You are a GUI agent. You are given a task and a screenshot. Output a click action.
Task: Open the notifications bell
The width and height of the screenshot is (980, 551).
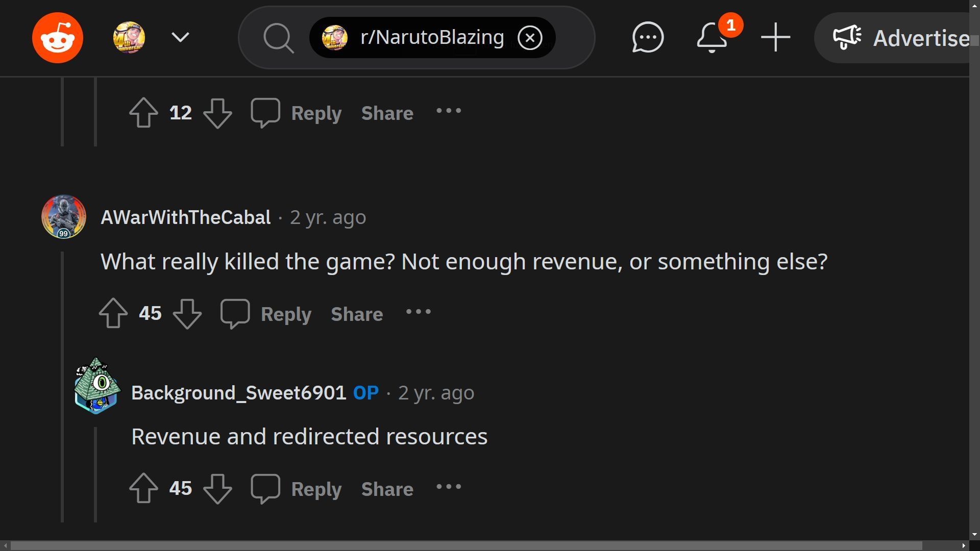tap(712, 38)
